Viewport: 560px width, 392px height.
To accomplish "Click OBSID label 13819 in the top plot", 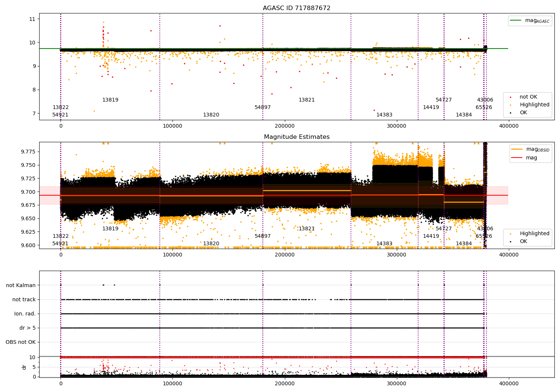I will [x=110, y=100].
